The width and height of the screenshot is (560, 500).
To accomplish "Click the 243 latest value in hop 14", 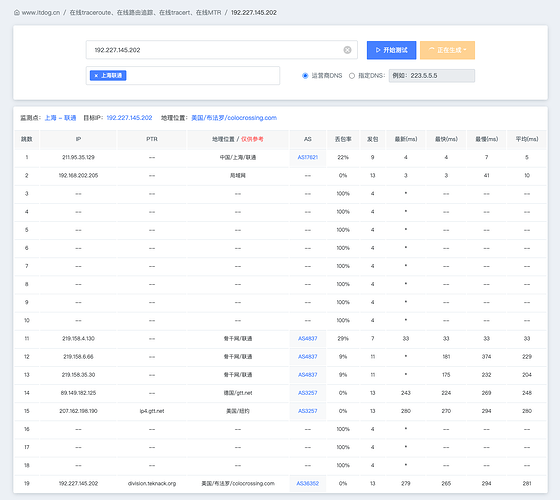I will (x=406, y=393).
